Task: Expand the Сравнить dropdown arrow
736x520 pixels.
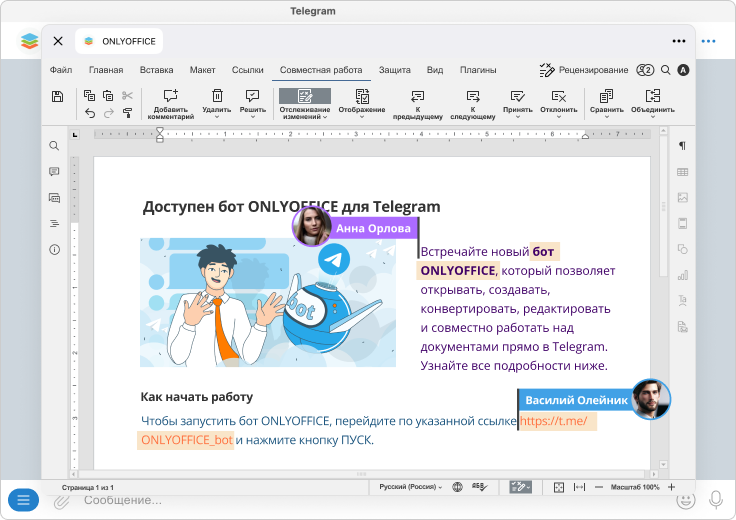Action: point(606,117)
